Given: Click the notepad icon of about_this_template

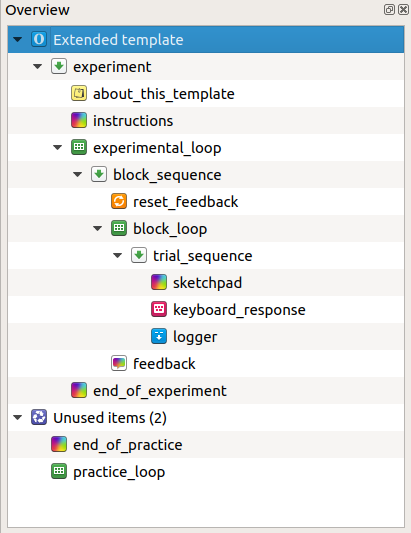Looking at the screenshot, I should tap(79, 93).
